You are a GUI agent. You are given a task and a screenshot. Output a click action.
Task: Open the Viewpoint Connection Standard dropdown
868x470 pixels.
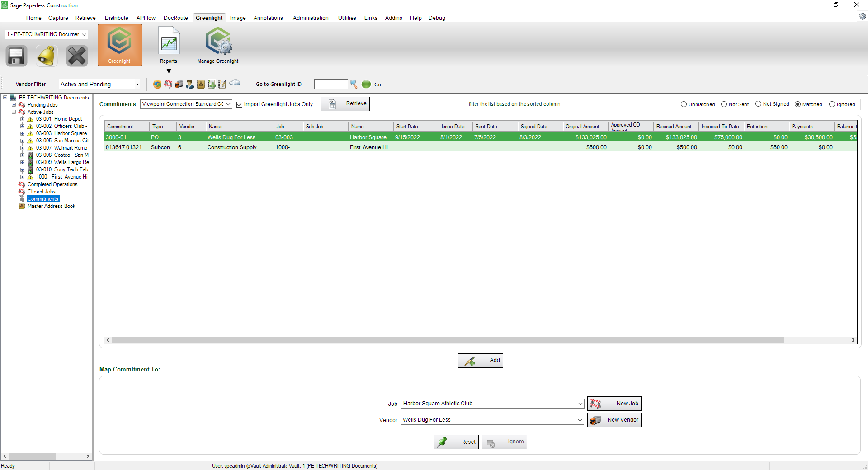(x=186, y=104)
